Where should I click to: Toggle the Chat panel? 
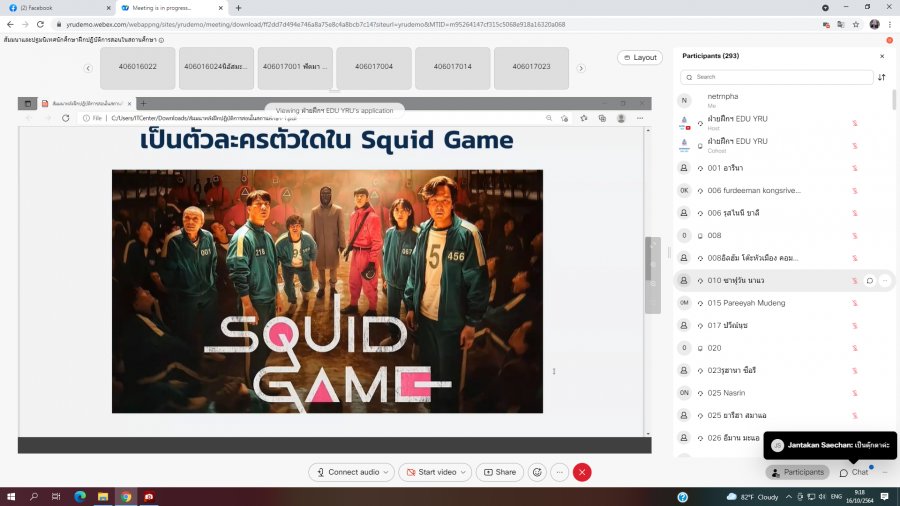coord(853,472)
